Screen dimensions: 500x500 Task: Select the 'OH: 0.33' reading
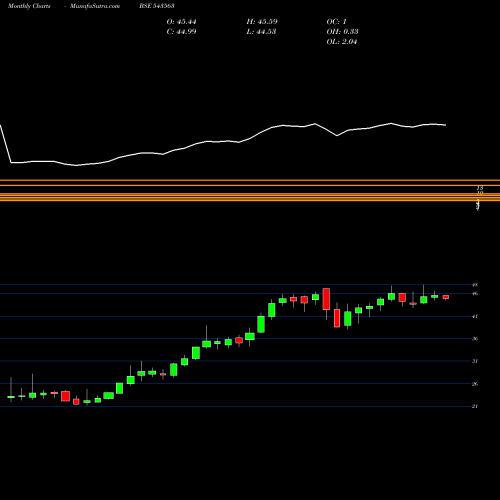[x=343, y=32]
